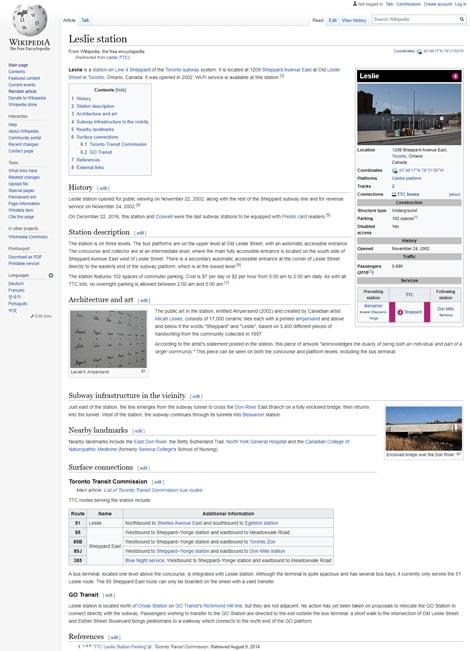Image resolution: width=470 pixels, height=651 pixels.
Task: Click Toronto Zoo link in route table
Action: [x=262, y=542]
